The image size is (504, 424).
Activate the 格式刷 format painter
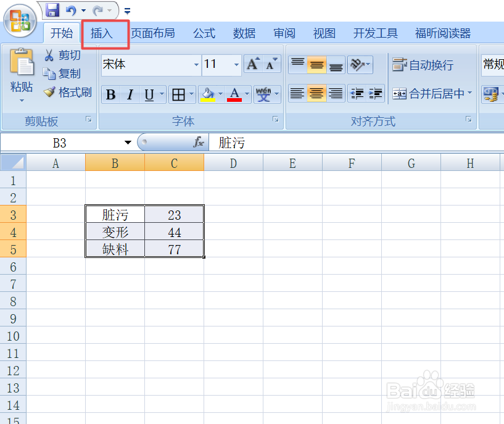pos(68,92)
